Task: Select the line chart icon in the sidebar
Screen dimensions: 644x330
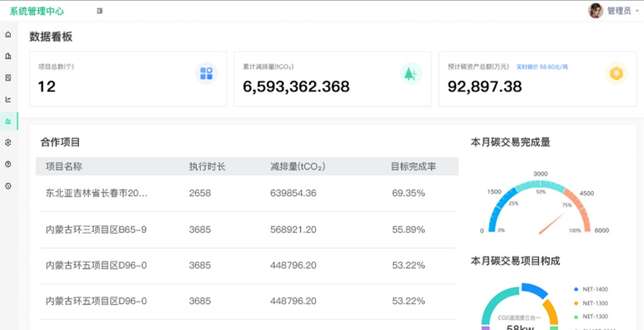Action: (8, 100)
